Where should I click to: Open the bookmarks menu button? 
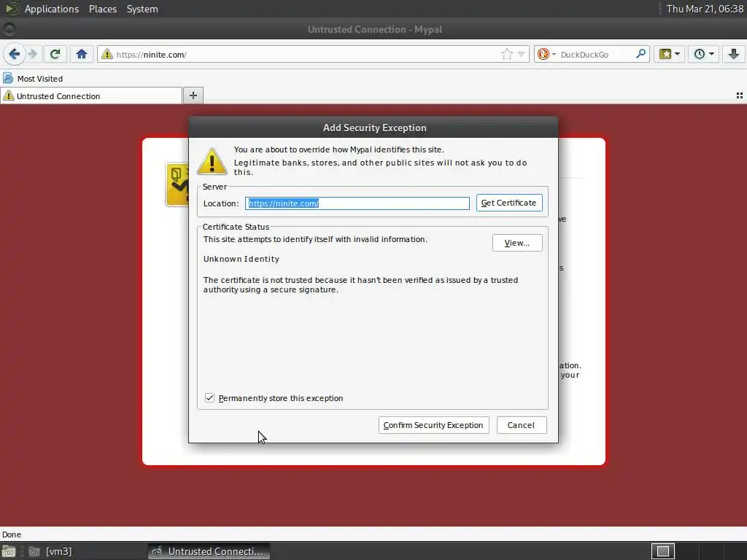pos(665,54)
